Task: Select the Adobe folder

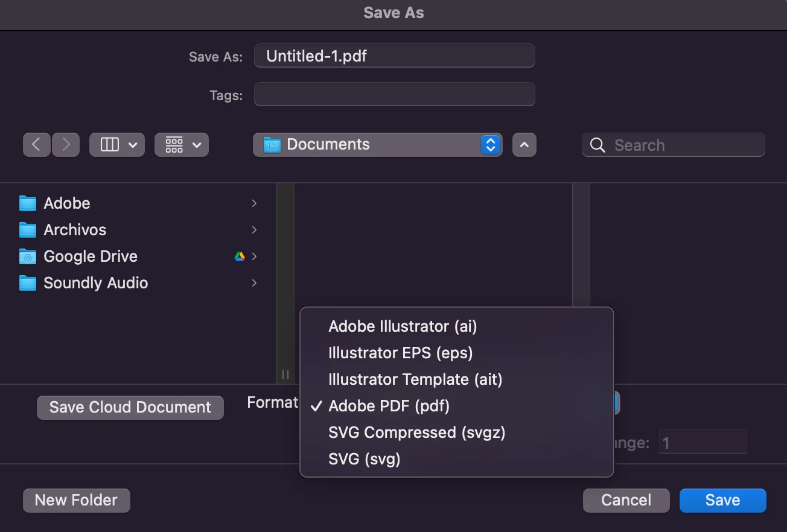Action: [x=138, y=203]
